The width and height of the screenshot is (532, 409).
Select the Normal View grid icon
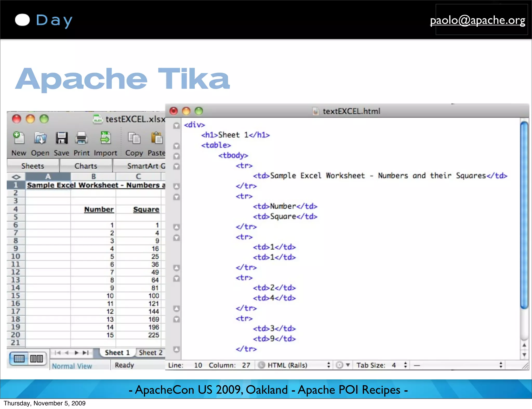19,359
